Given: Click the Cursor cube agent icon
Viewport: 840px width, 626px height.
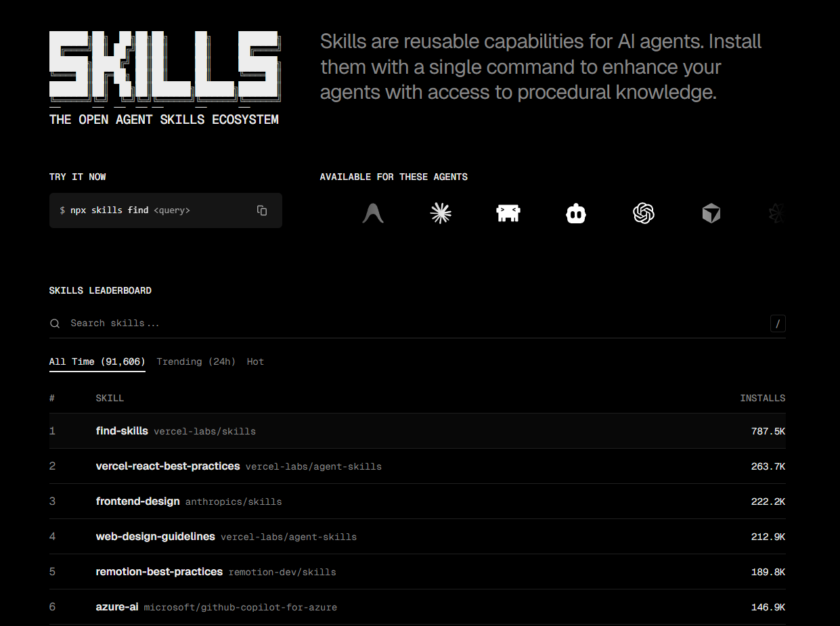Looking at the screenshot, I should pyautogui.click(x=711, y=214).
